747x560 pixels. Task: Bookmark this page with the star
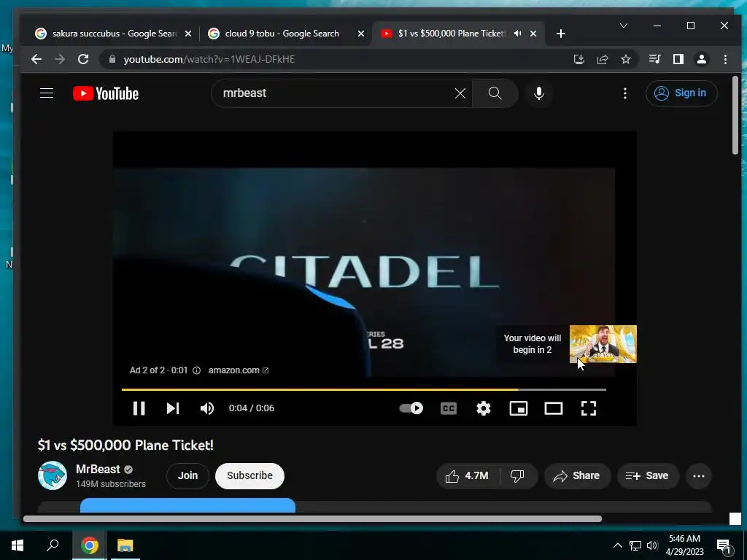coord(625,59)
